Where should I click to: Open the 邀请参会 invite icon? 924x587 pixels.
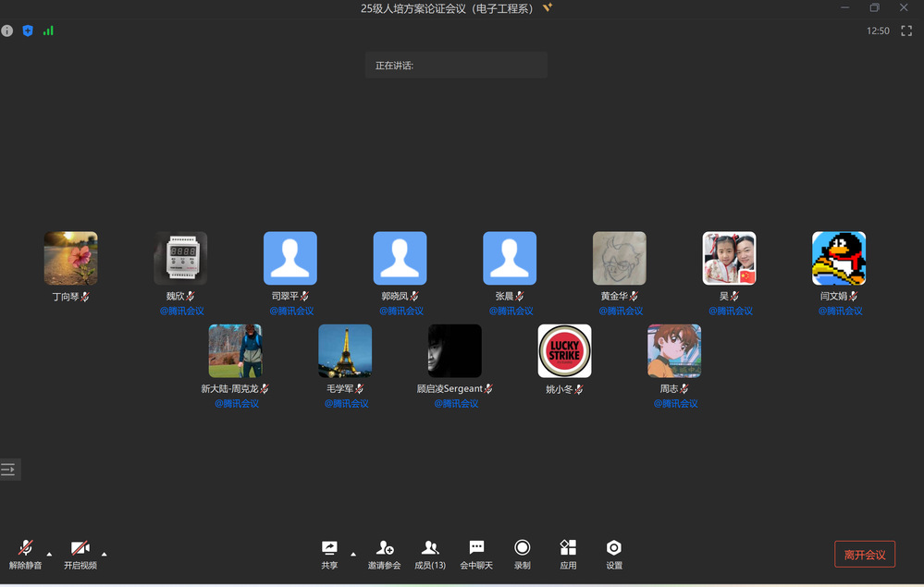click(x=384, y=553)
